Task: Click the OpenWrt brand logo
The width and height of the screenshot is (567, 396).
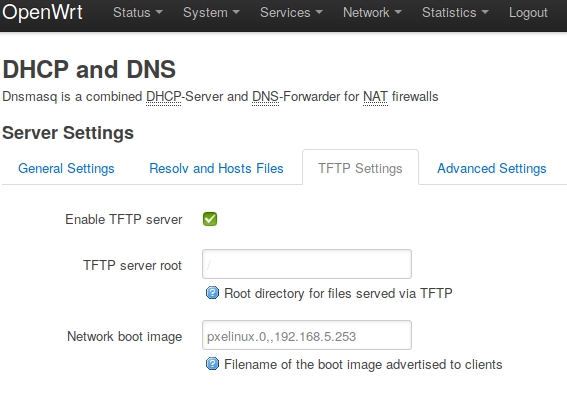Action: coord(42,12)
